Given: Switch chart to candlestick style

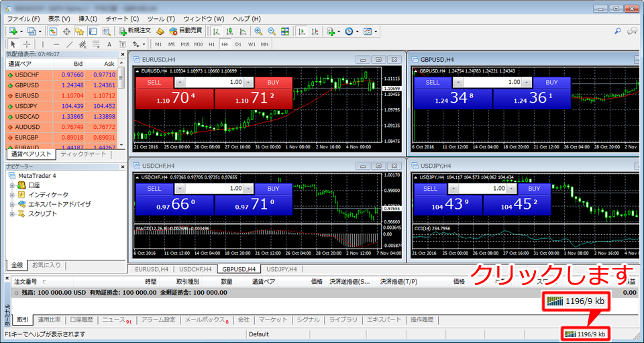Looking at the screenshot, I should 229,31.
